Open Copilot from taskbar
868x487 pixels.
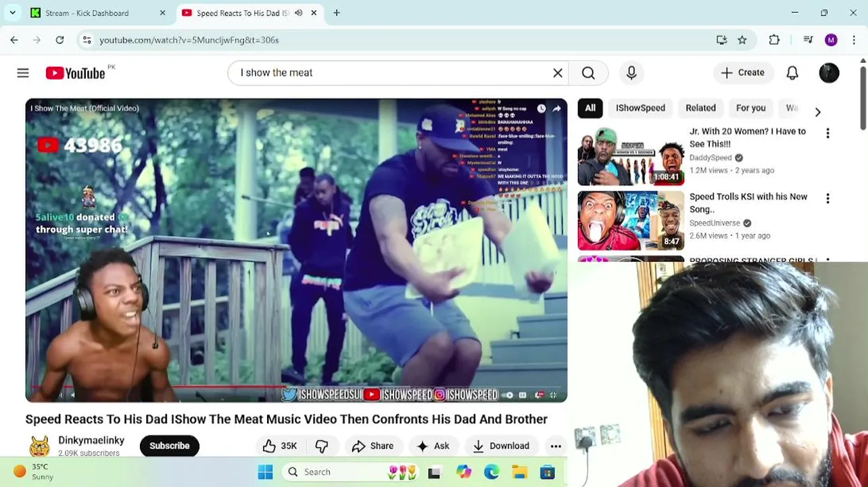[x=464, y=472]
